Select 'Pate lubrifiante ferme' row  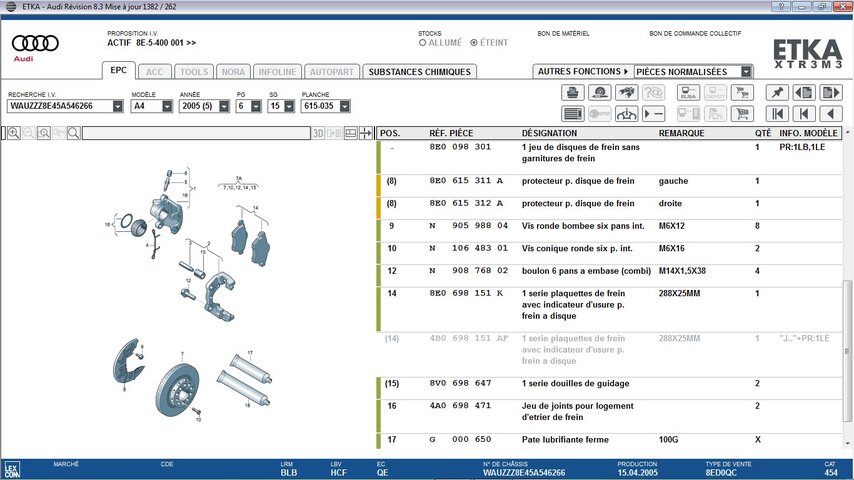(x=609, y=440)
